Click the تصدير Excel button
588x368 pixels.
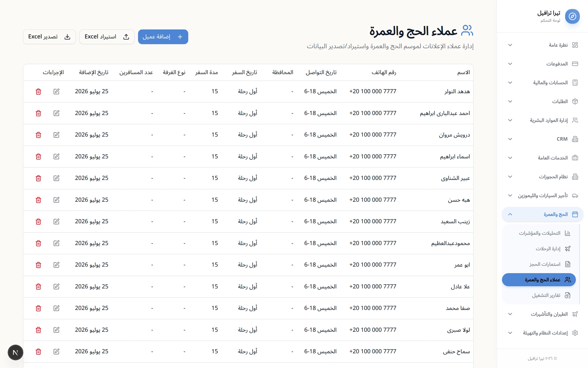click(49, 37)
